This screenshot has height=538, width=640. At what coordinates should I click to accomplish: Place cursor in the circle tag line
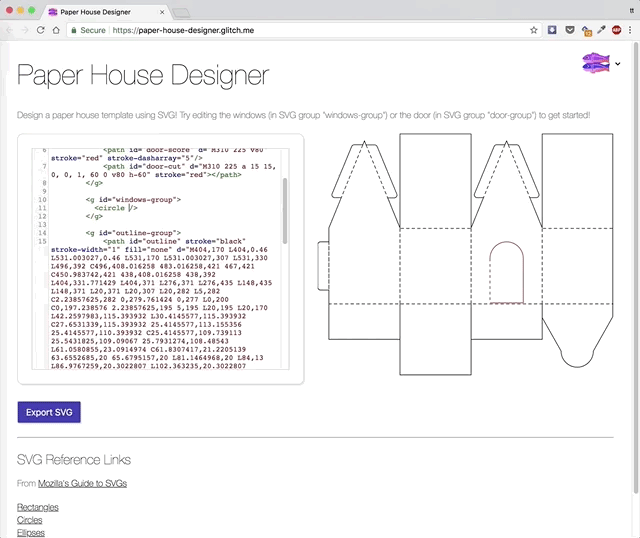116,208
